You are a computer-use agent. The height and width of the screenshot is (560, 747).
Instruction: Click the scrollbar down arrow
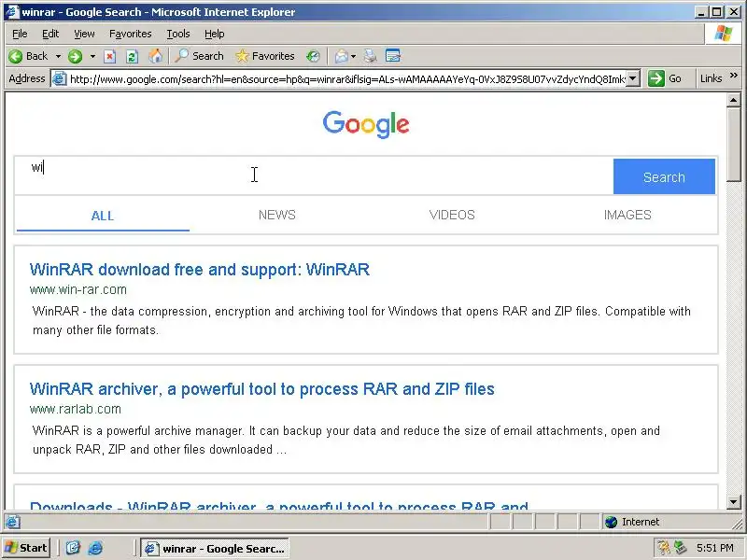pyautogui.click(x=734, y=501)
